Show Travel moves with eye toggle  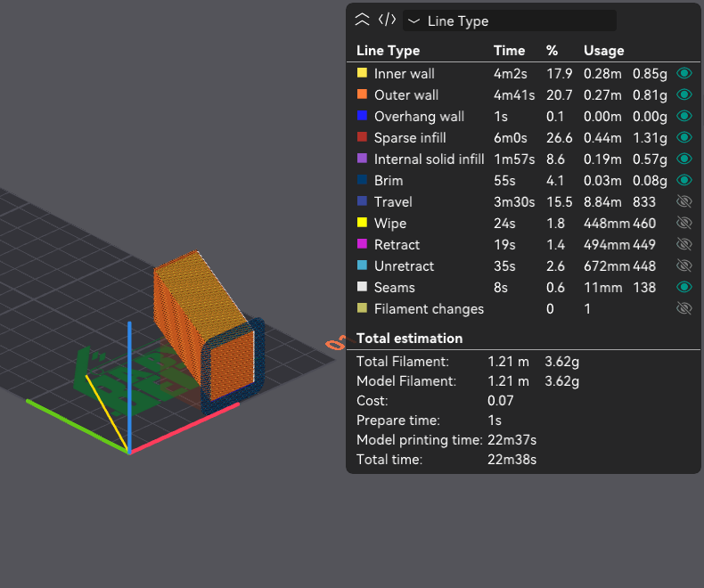[x=684, y=201]
